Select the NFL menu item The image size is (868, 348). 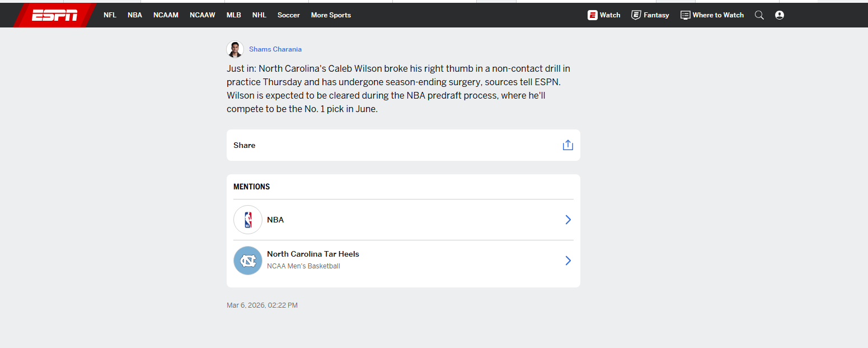110,15
